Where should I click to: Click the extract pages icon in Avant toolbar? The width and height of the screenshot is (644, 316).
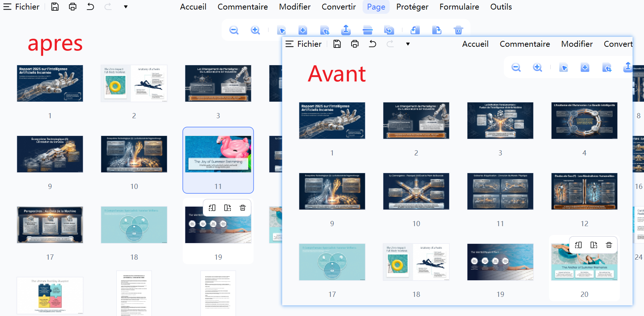click(x=628, y=67)
